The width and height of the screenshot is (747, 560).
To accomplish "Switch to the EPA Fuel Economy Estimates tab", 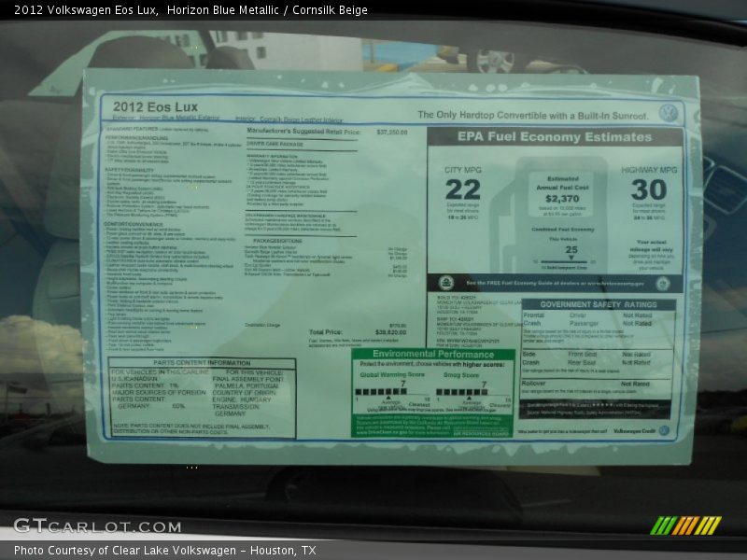I will (554, 135).
